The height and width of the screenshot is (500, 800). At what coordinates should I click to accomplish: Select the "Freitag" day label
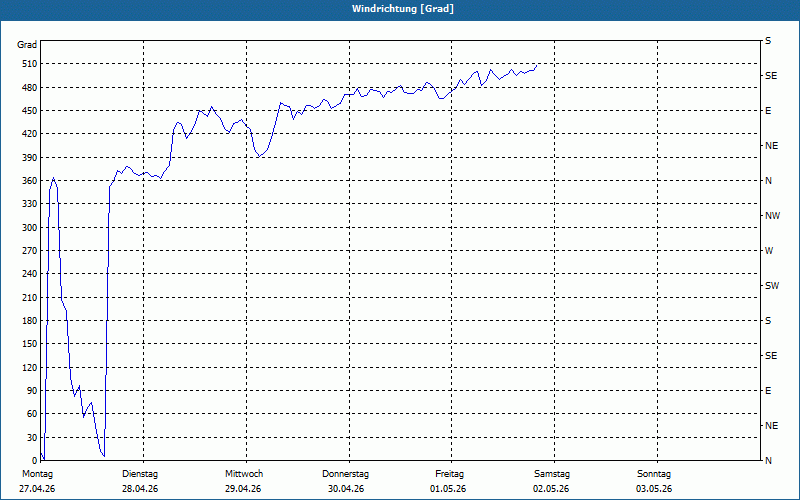449,474
